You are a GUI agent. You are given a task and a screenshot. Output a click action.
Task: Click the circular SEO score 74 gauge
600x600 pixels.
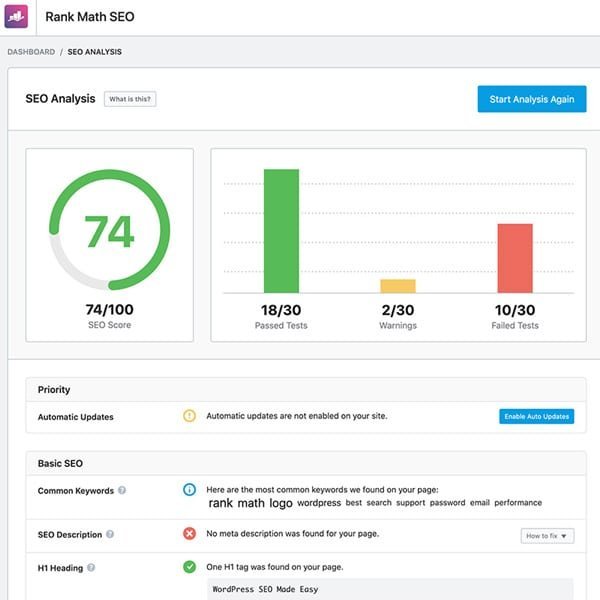[109, 231]
